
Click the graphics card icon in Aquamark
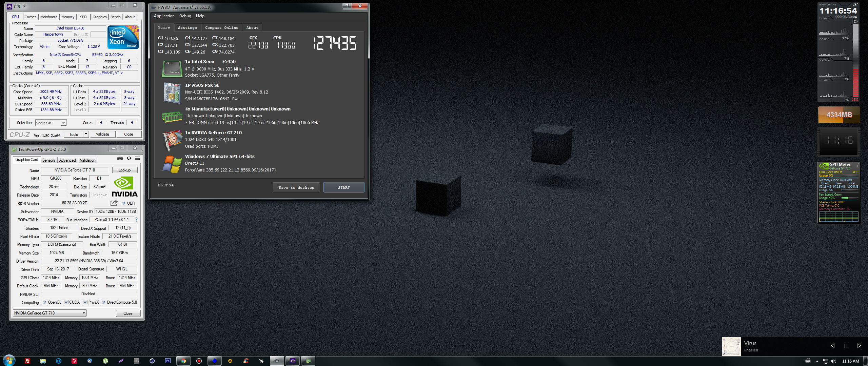tap(172, 140)
